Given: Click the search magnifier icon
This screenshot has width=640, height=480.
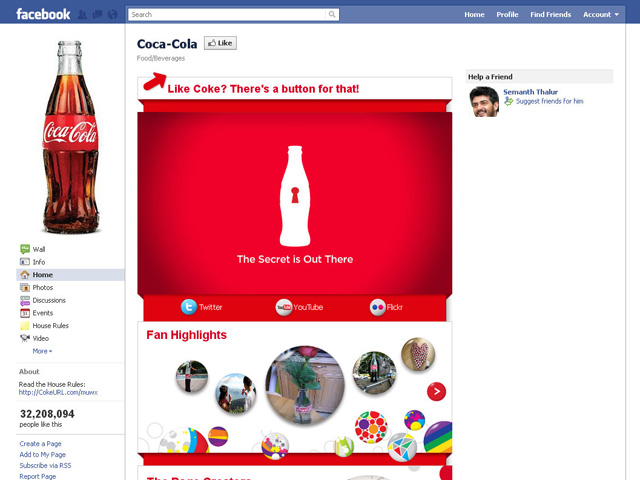Looking at the screenshot, I should point(332,15).
